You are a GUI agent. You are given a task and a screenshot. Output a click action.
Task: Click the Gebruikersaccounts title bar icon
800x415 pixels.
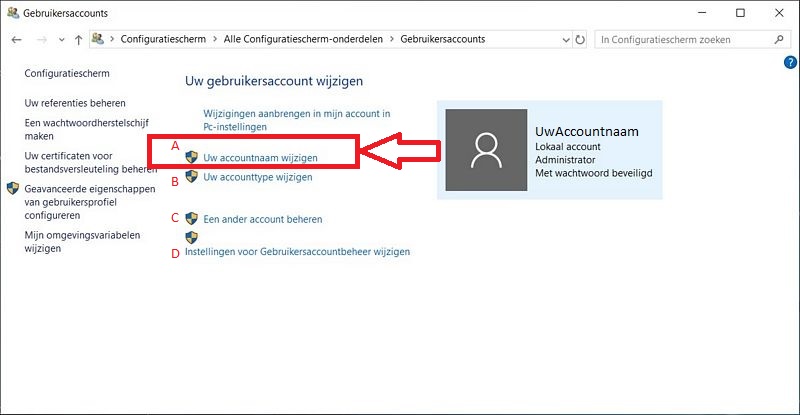[x=13, y=13]
